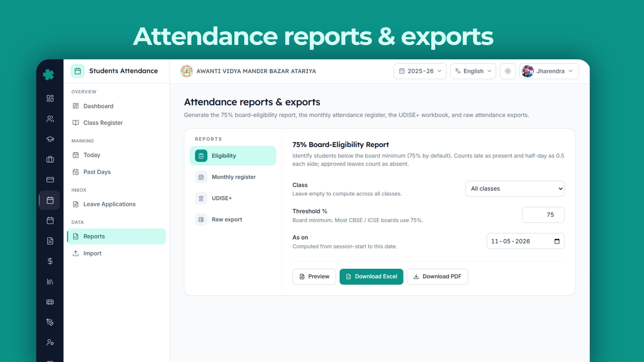Click the Students Attendance module title

point(123,71)
